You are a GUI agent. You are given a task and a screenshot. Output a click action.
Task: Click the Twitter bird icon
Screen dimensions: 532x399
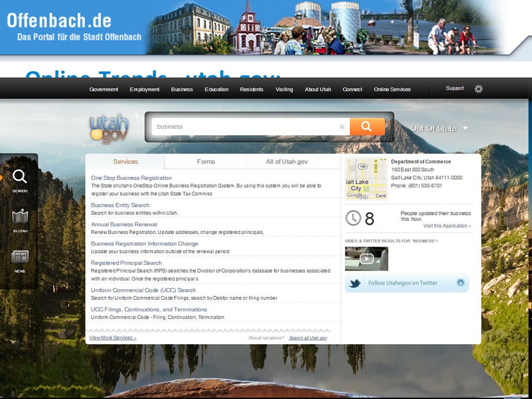354,283
